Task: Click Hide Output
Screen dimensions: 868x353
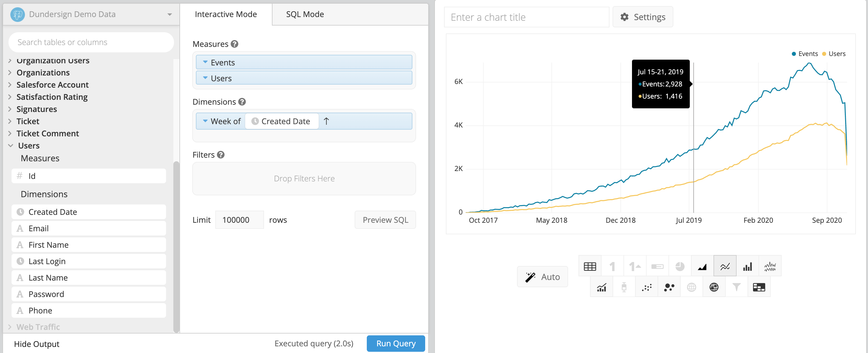Action: [37, 344]
